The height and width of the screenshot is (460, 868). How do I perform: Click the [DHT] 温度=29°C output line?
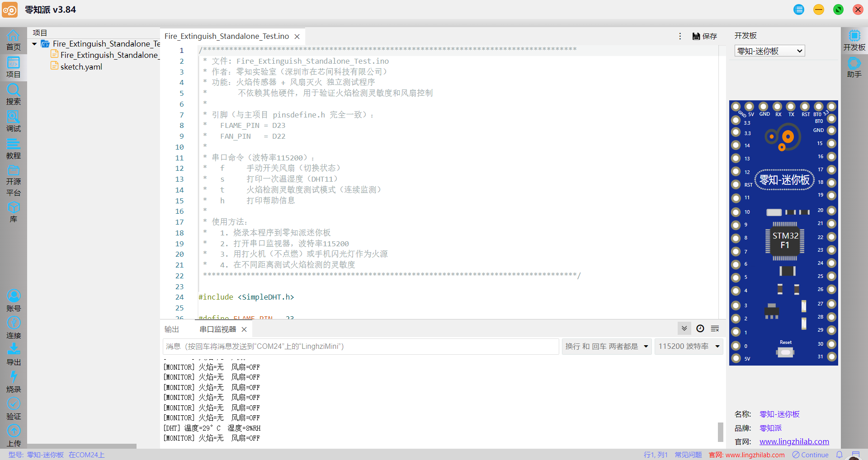212,428
